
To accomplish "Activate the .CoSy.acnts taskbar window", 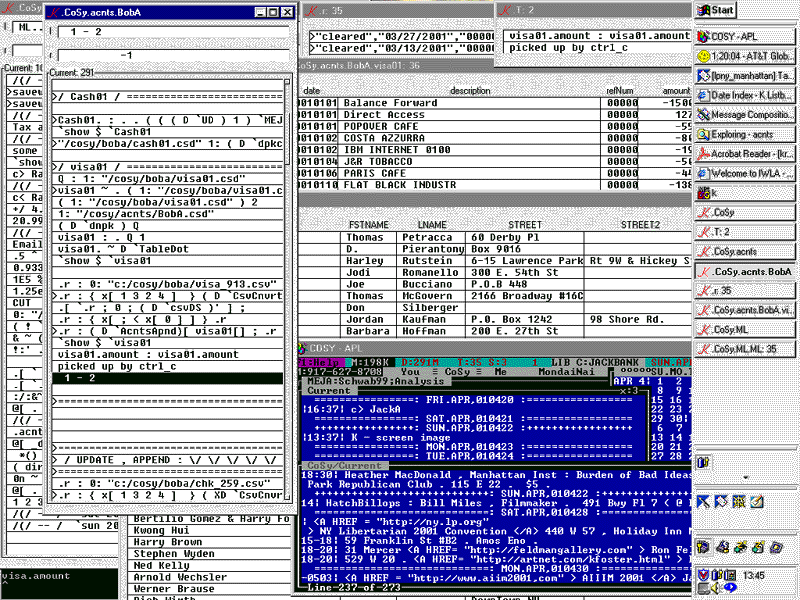I will 744,252.
